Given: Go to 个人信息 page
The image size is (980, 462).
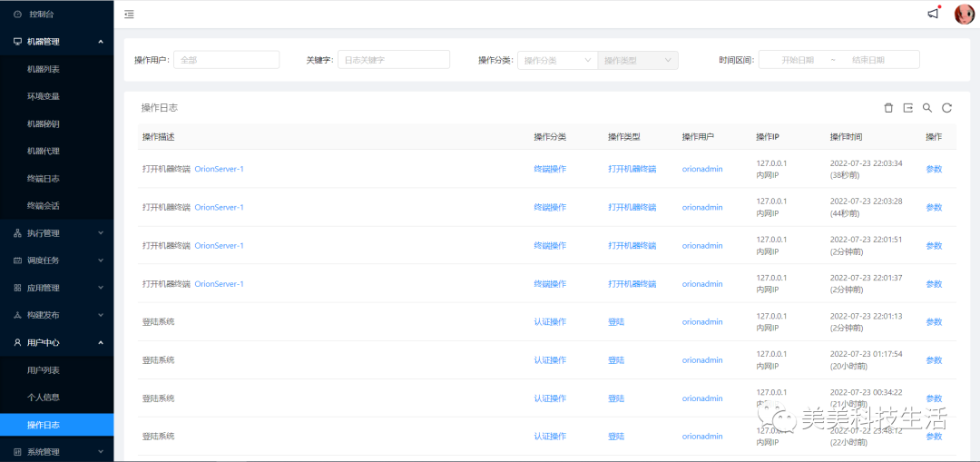Looking at the screenshot, I should click(57, 397).
